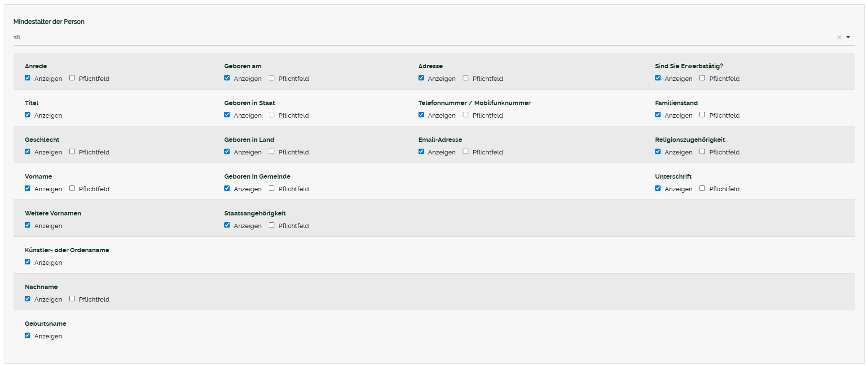Mark Email-Adresse as Pflichtfeld

[465, 152]
